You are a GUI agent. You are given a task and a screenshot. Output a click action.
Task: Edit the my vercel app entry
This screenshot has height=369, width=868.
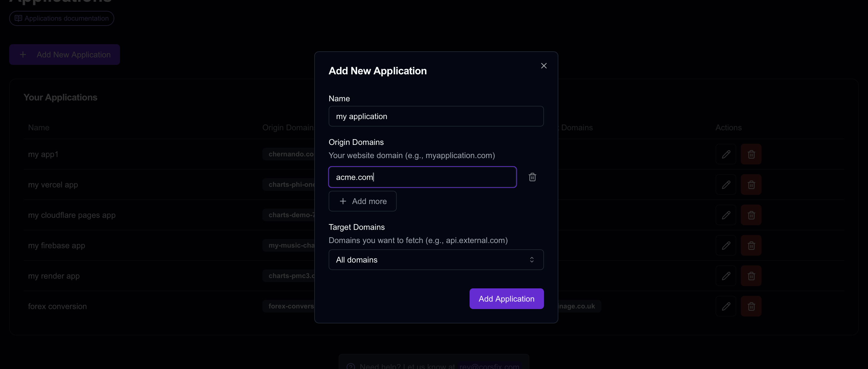tap(726, 185)
